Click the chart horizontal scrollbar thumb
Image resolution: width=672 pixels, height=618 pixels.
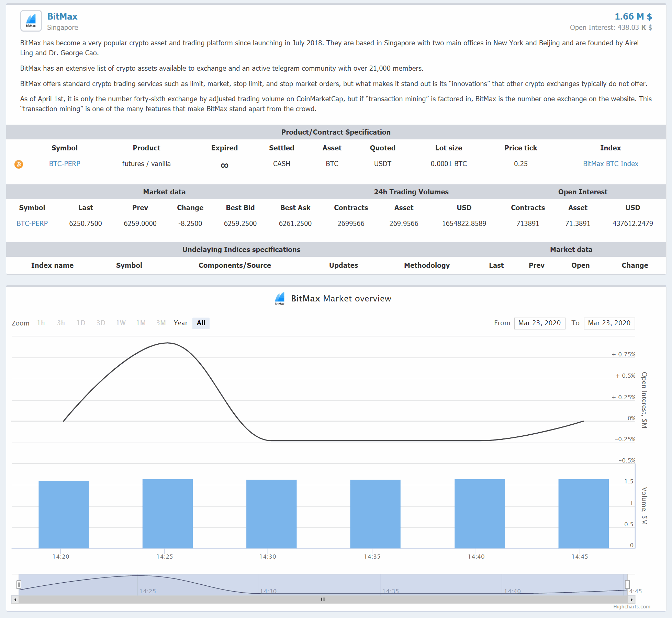pos(323,599)
